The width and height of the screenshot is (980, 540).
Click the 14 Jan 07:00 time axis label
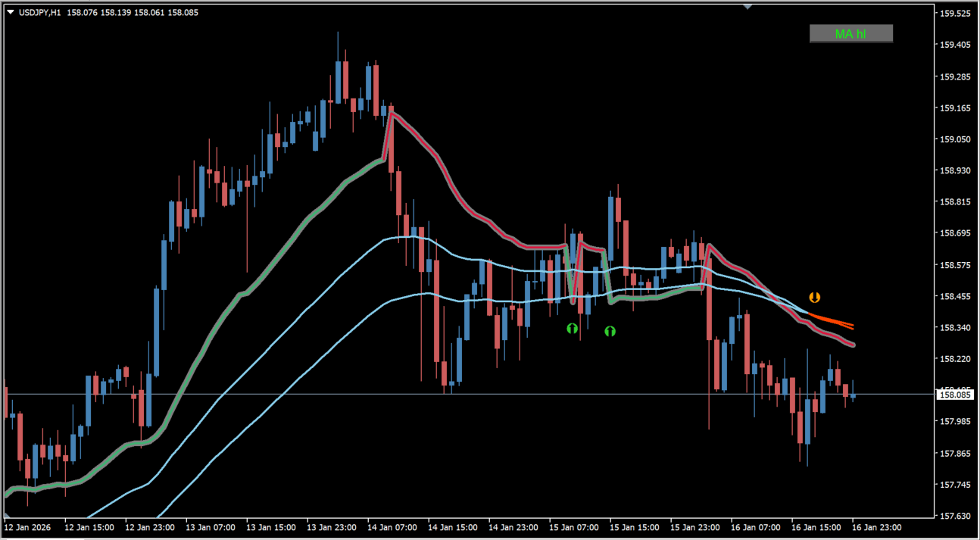click(x=391, y=526)
